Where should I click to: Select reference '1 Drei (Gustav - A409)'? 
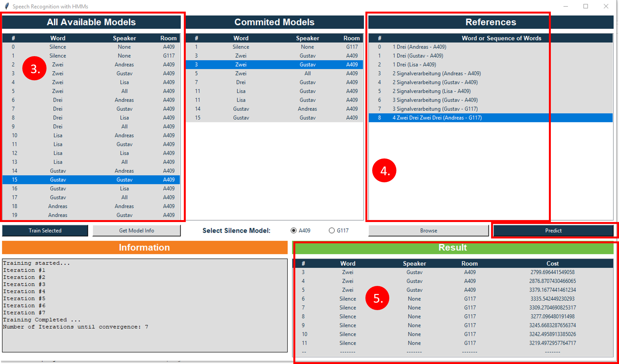coord(490,56)
